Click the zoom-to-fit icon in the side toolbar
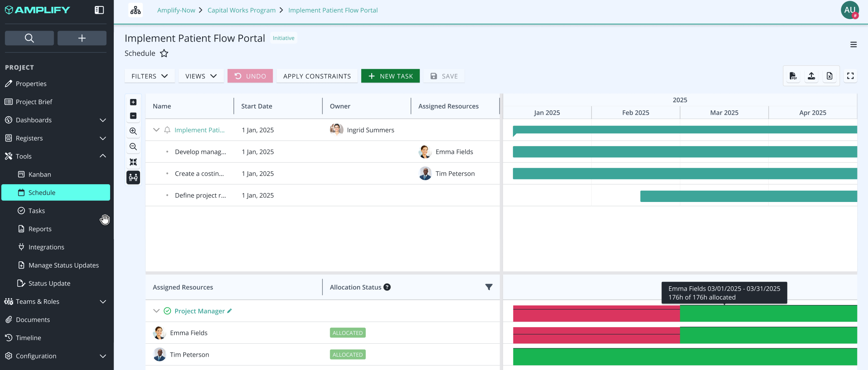 point(133,162)
